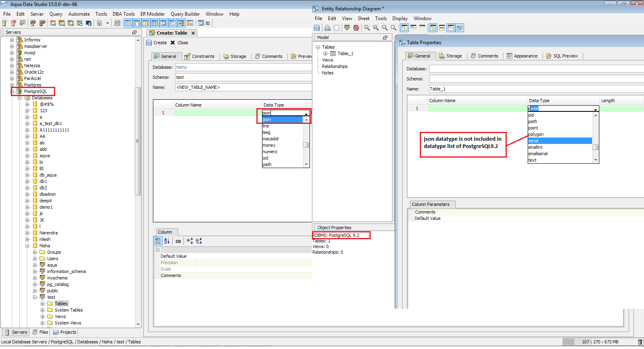Click the floating restore icon of Servers panel
This screenshot has height=349, width=644.
tap(134, 32)
